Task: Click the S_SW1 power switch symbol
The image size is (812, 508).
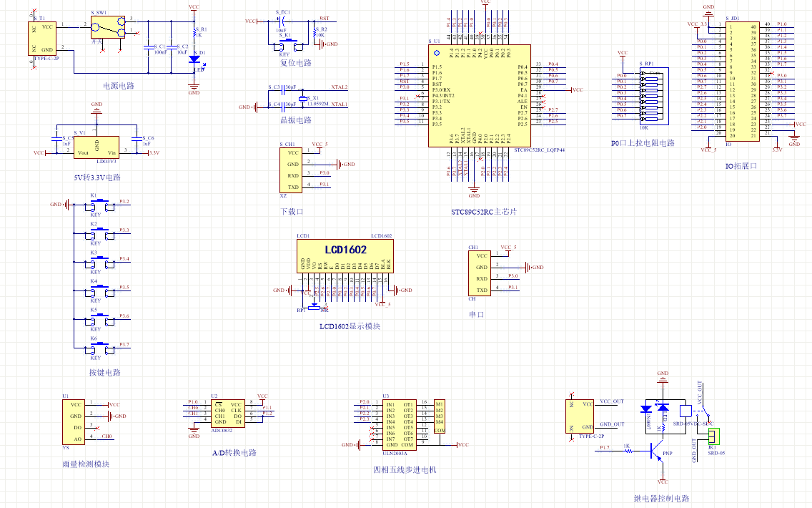Action: click(108, 27)
